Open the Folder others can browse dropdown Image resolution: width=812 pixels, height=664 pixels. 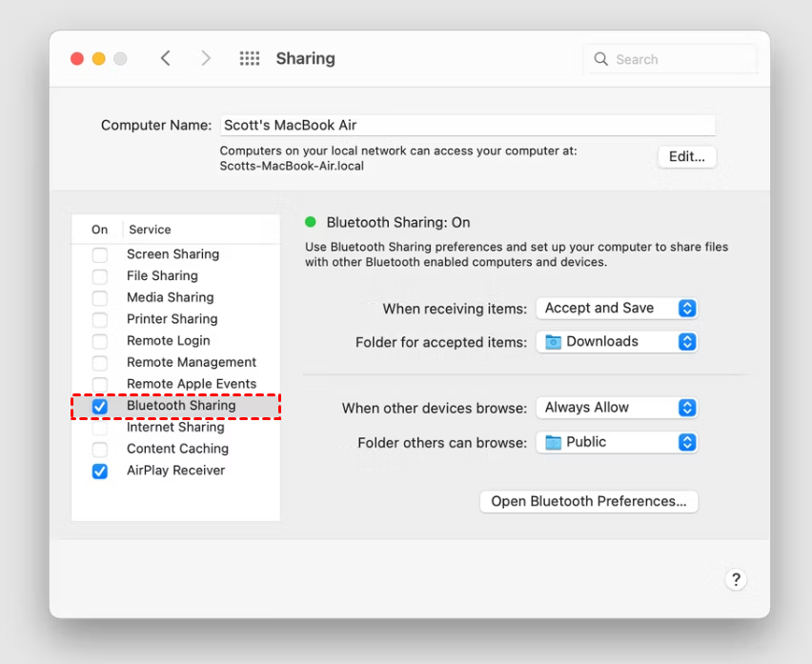pyautogui.click(x=617, y=442)
